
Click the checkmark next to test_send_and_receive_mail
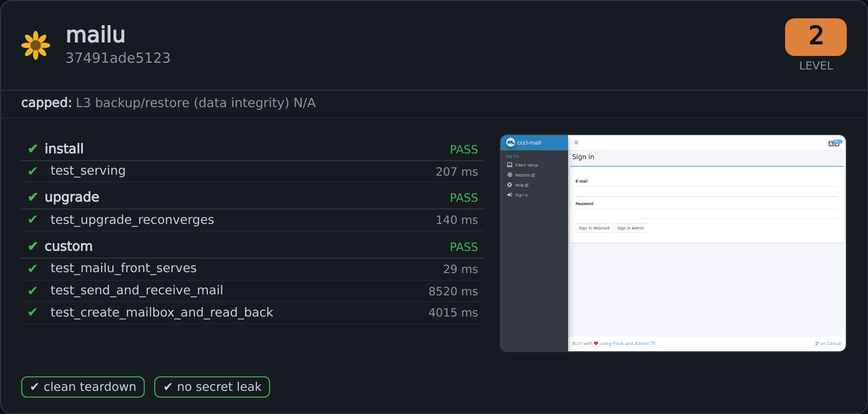coord(33,291)
